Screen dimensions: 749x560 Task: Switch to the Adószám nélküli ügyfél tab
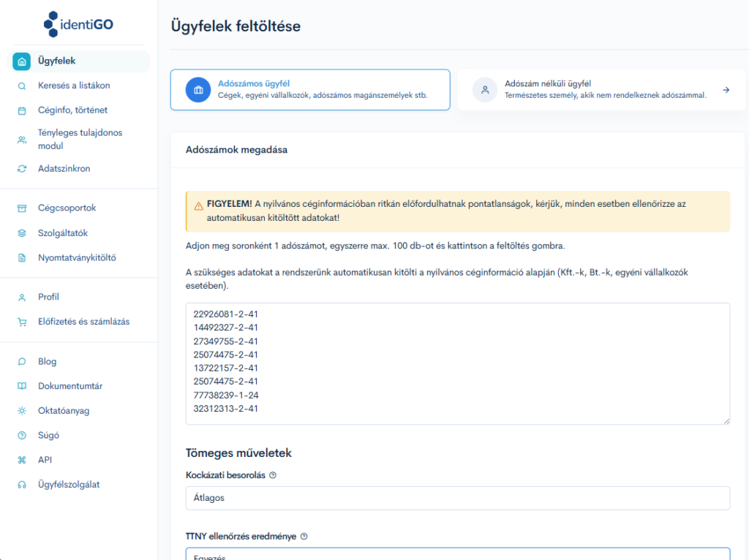601,90
